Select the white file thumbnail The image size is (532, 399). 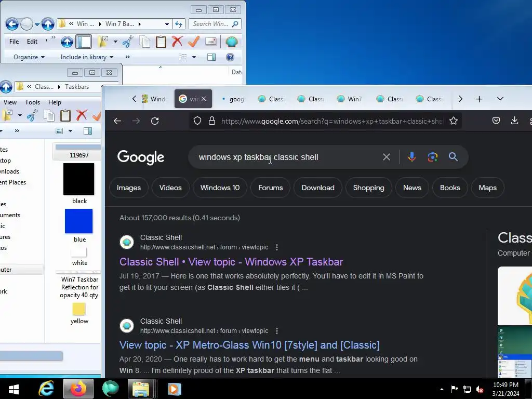click(79, 252)
